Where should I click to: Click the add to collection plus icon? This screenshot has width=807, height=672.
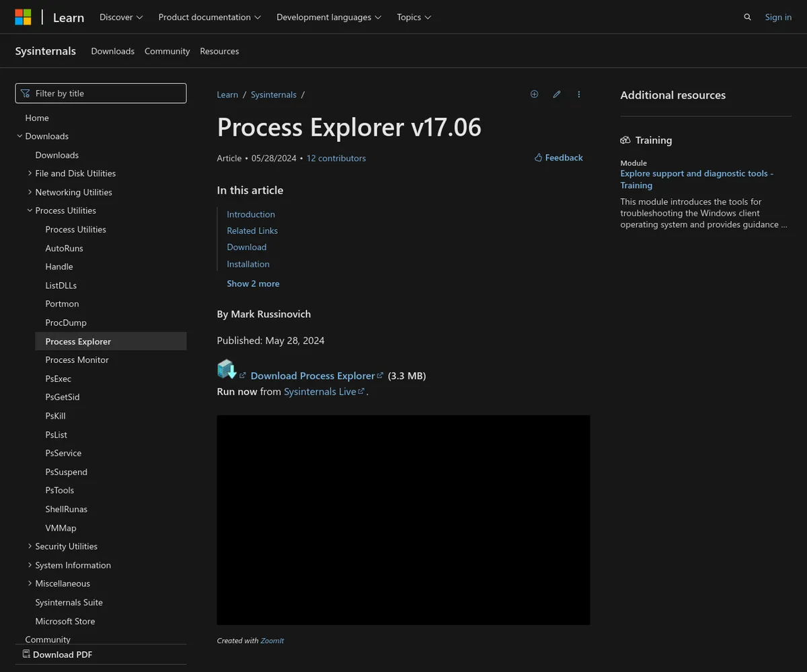534,95
